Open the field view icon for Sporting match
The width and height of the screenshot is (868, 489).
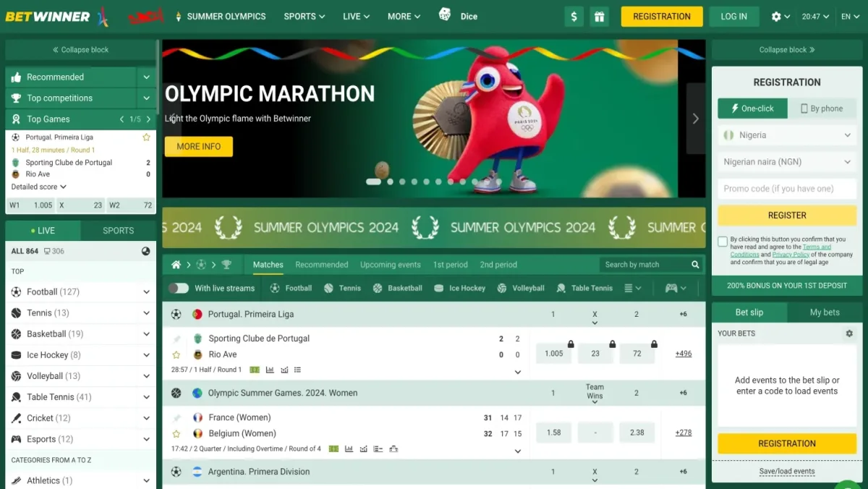(x=255, y=370)
